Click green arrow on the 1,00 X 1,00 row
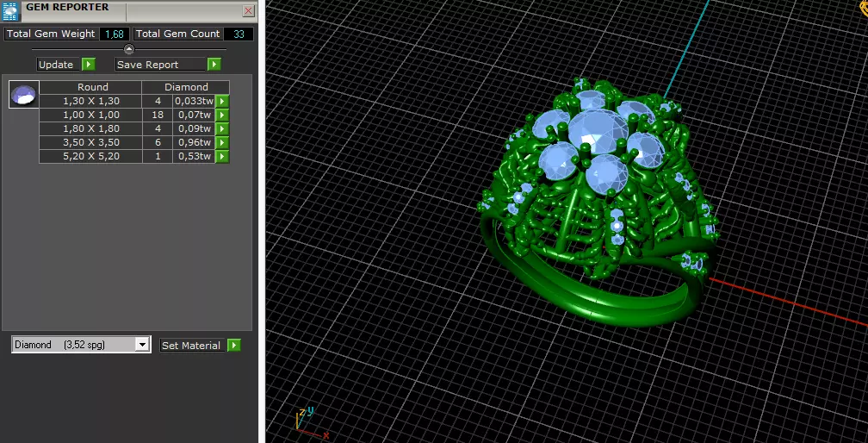 pos(222,115)
